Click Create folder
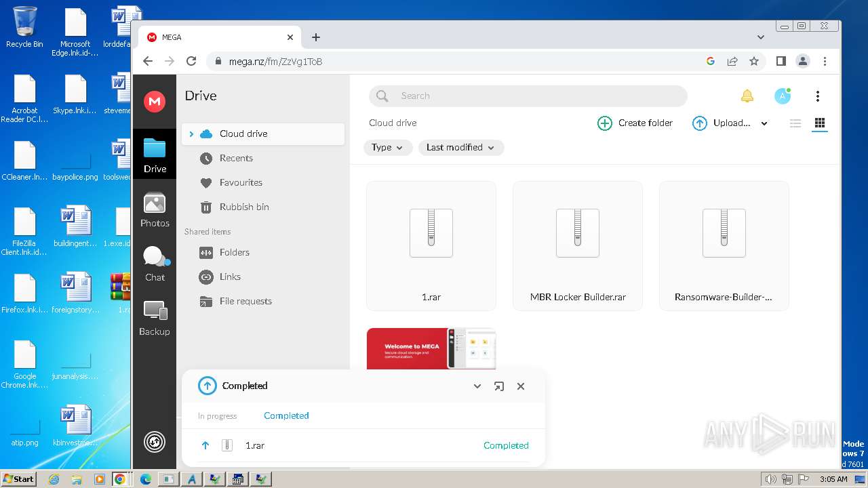This screenshot has width=868, height=488. tap(635, 123)
